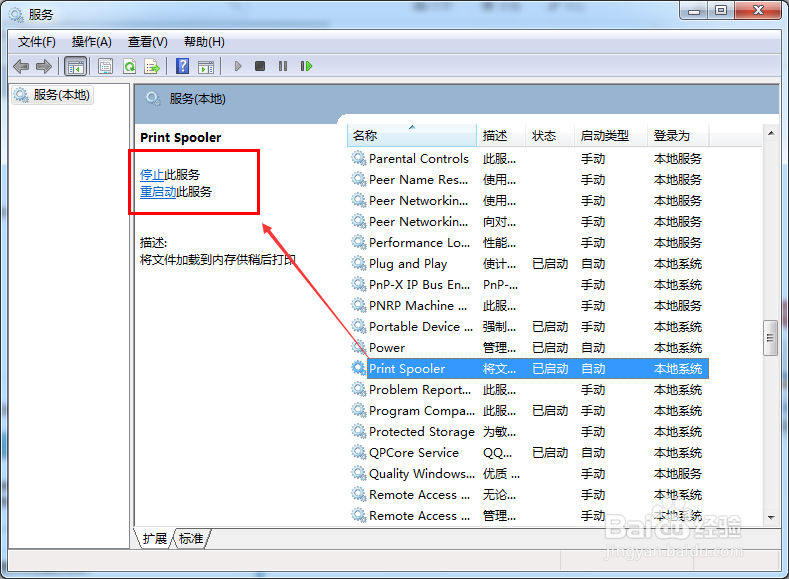Click the gear icon of Protected Storage
This screenshot has height=579, width=789.
(x=358, y=431)
